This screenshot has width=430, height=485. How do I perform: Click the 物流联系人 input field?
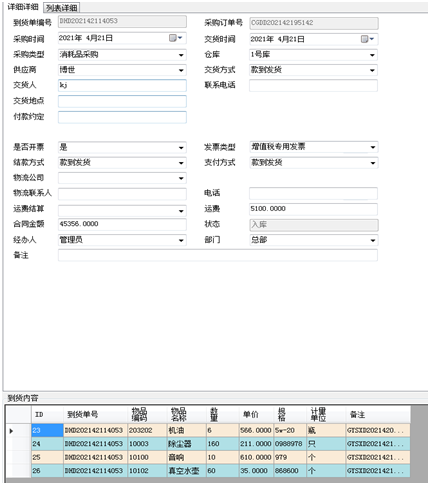coord(122,194)
